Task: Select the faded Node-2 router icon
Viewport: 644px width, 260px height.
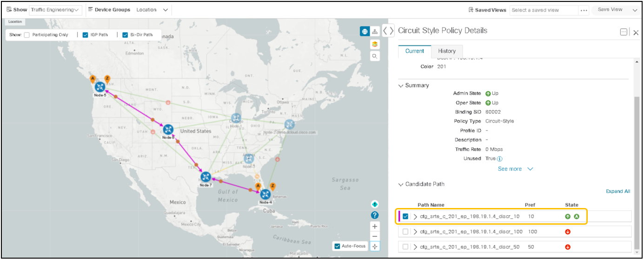Action: (290, 124)
